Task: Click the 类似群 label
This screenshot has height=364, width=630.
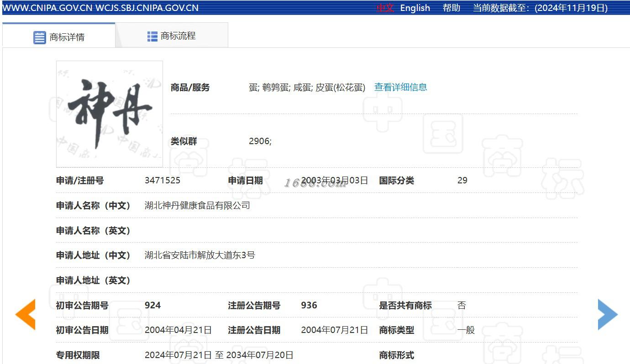Action: click(x=184, y=141)
